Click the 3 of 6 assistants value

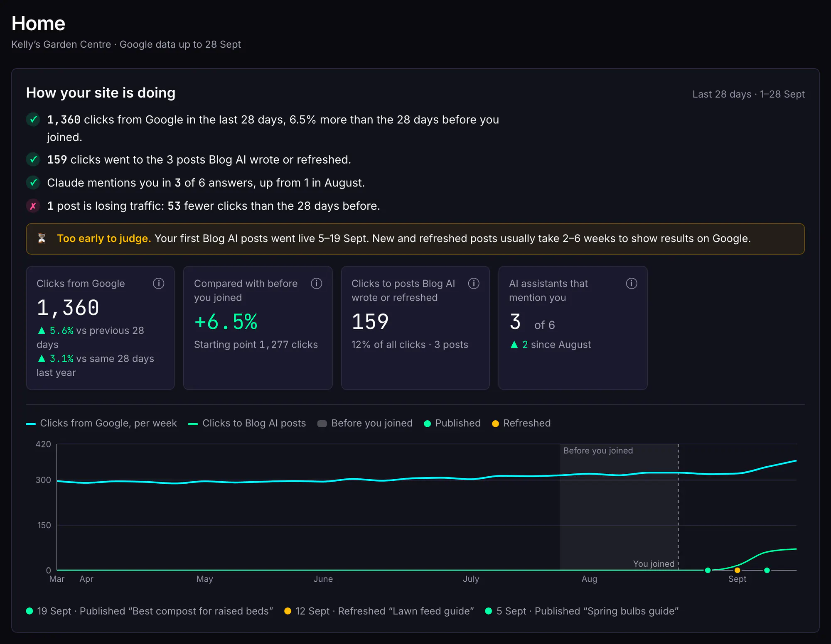click(532, 323)
